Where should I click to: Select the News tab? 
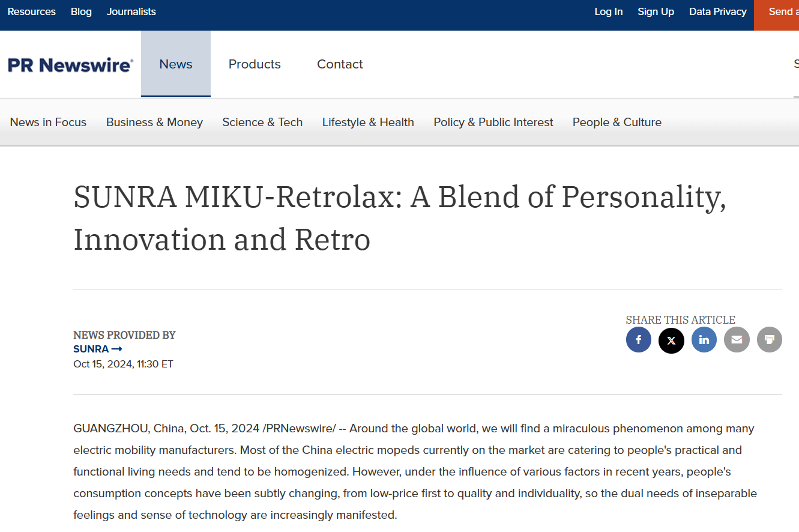pos(176,64)
